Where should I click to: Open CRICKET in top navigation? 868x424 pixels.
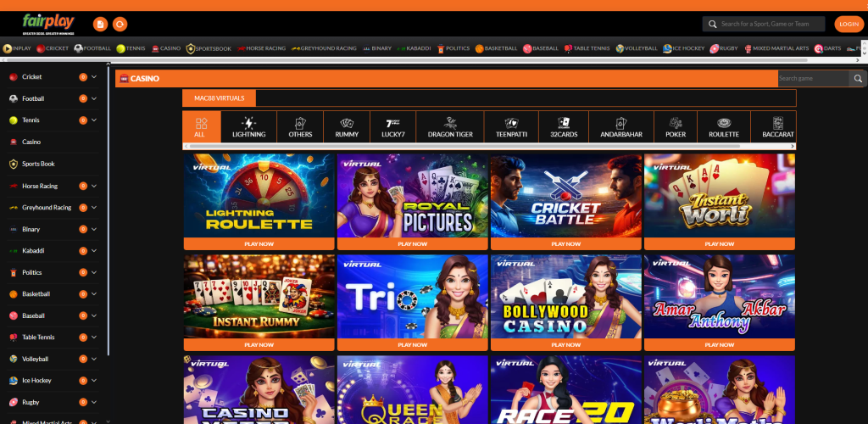[53, 48]
